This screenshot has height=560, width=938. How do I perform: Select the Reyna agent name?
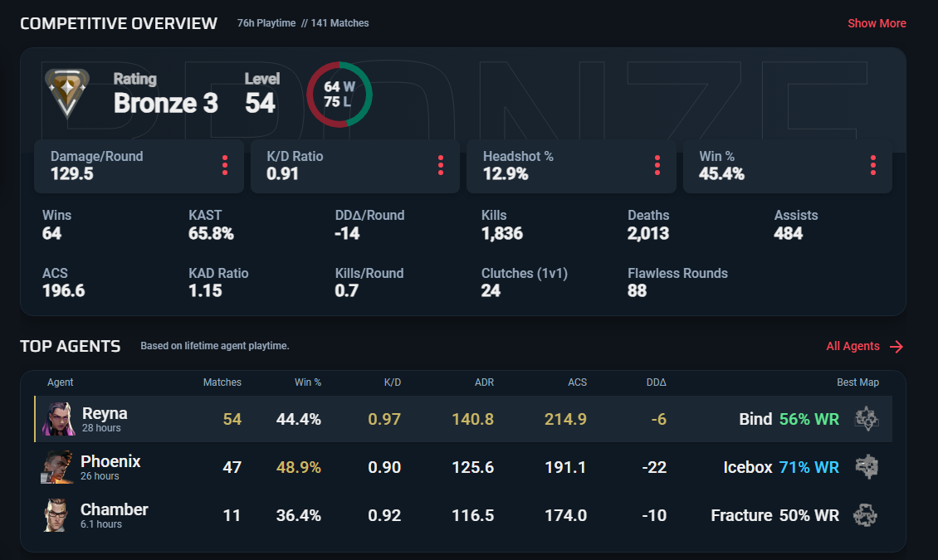click(x=105, y=414)
